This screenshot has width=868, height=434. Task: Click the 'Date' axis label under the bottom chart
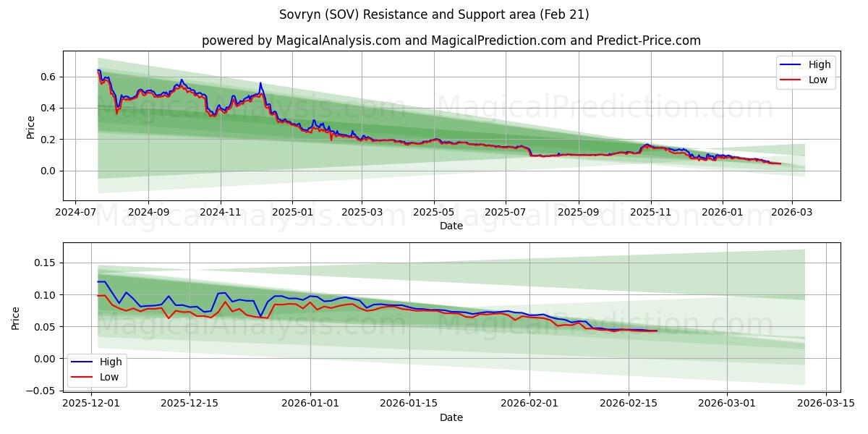(451, 418)
